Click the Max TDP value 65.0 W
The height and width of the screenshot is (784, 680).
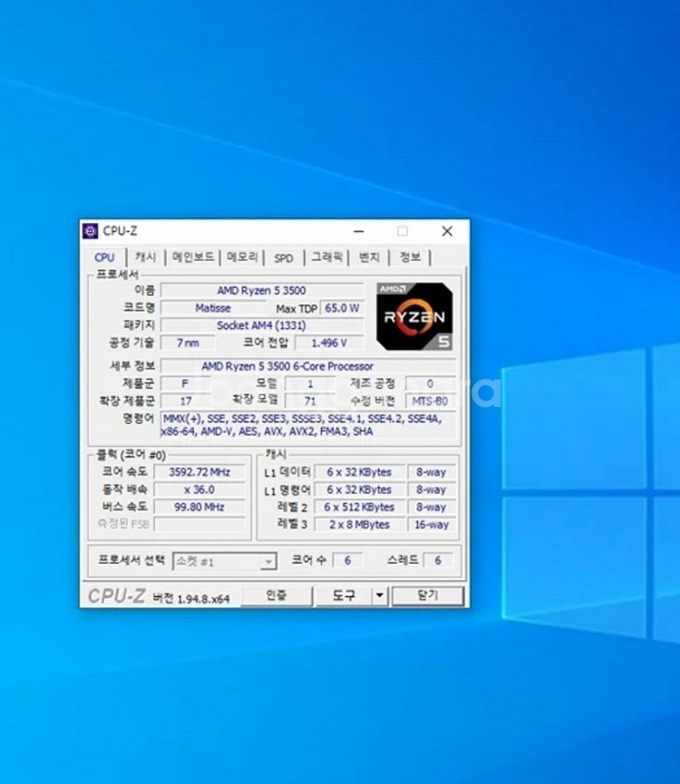(342, 308)
